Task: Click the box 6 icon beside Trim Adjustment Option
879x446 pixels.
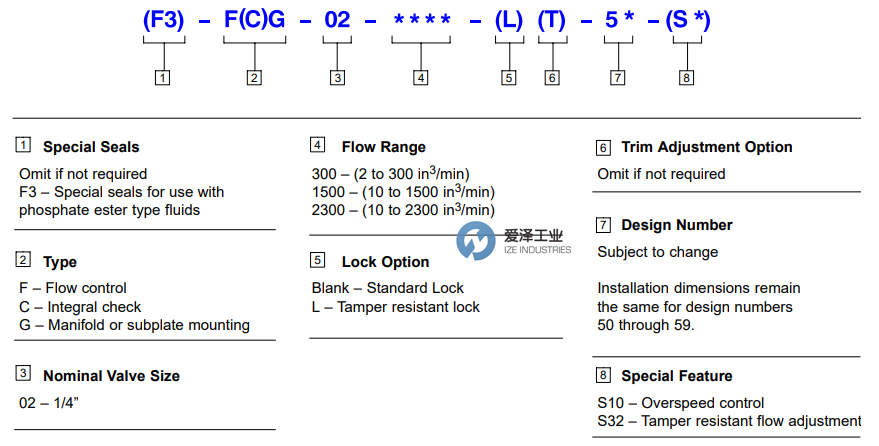Action: coord(603,147)
